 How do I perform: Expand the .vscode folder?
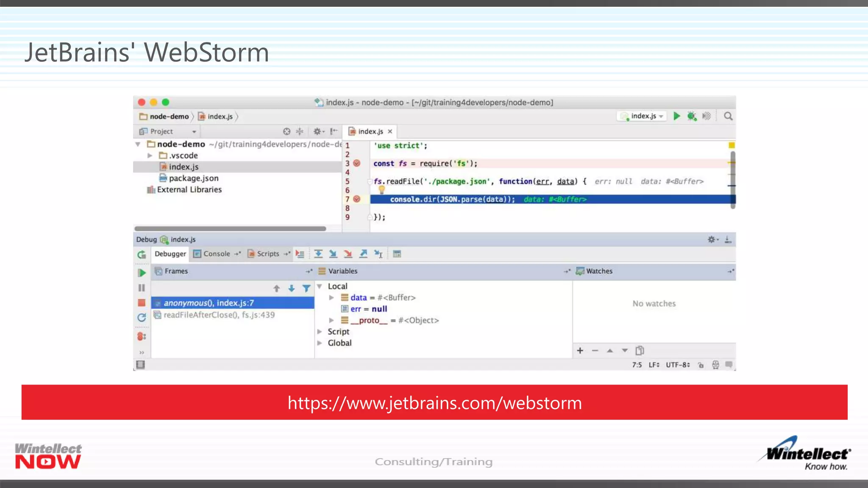[150, 155]
